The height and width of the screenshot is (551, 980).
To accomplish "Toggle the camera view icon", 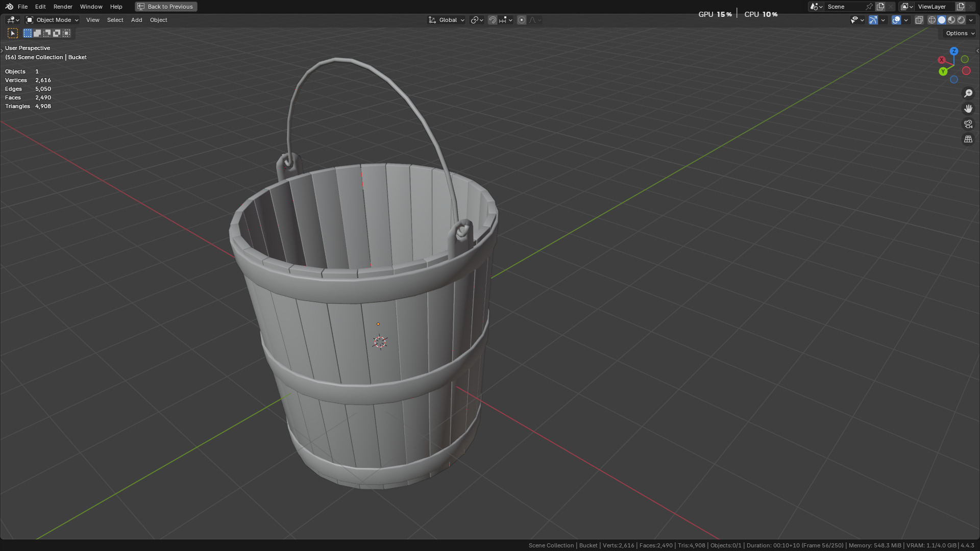I will point(968,124).
